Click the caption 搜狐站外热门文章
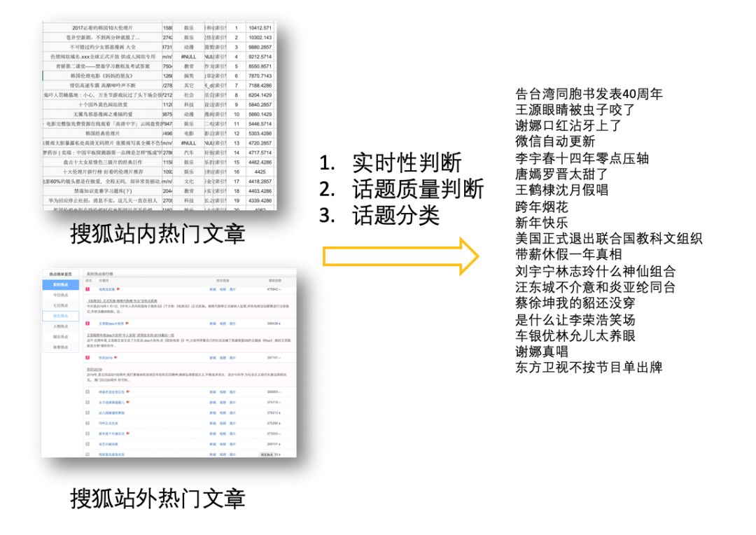Image resolution: width=756 pixels, height=535 pixels. coord(157,498)
